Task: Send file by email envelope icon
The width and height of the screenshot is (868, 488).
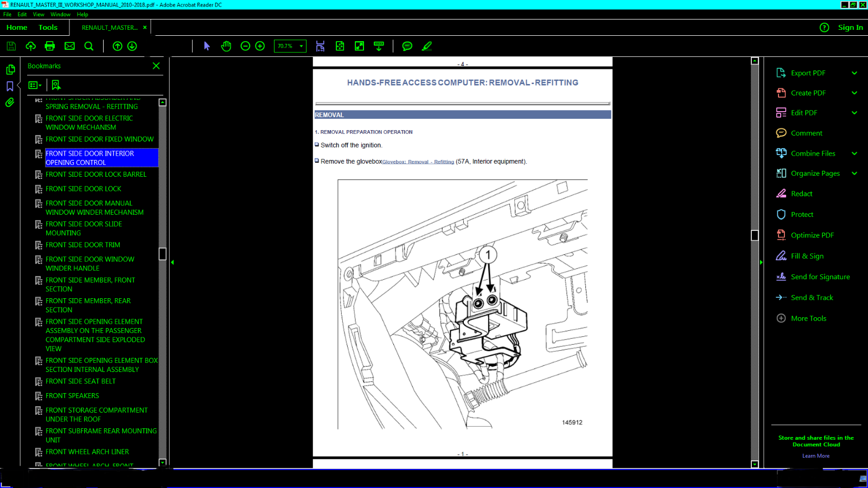Action: 69,46
